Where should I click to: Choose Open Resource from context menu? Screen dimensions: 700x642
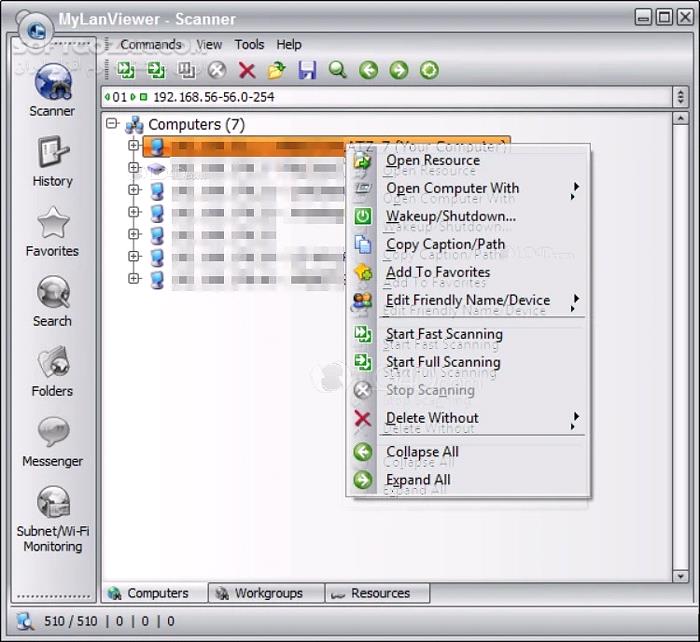pos(468,160)
